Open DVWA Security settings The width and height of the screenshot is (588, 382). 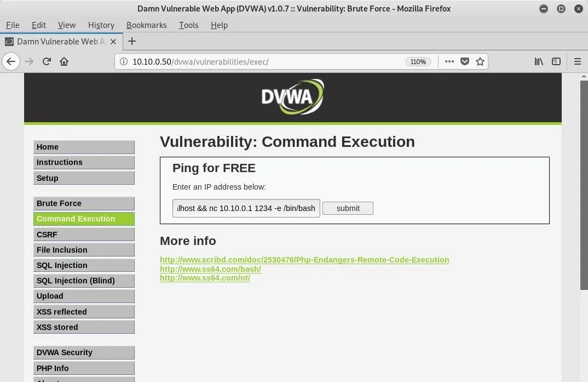84,353
